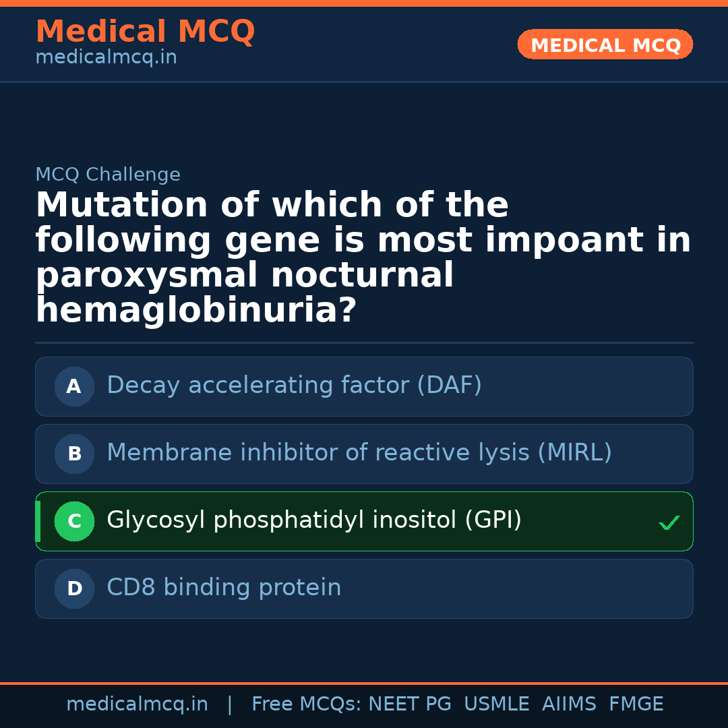
Task: Select the B letter circle
Action: pos(74,454)
